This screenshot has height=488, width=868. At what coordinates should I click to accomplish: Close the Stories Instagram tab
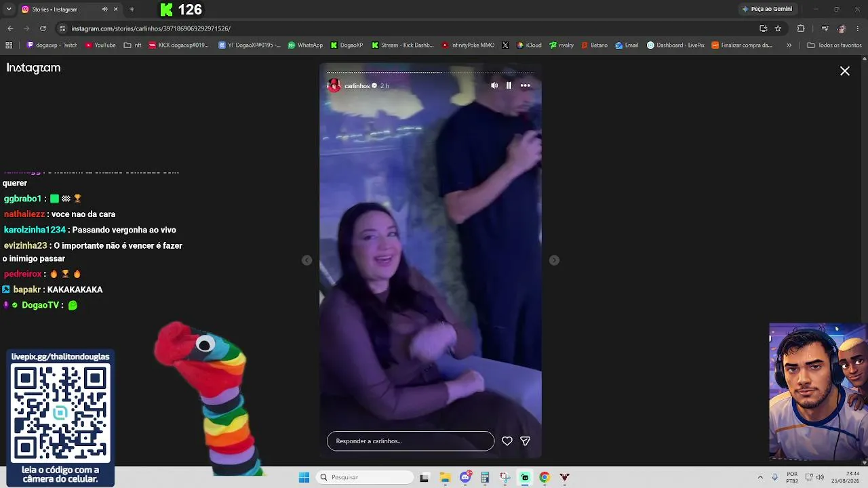(115, 9)
